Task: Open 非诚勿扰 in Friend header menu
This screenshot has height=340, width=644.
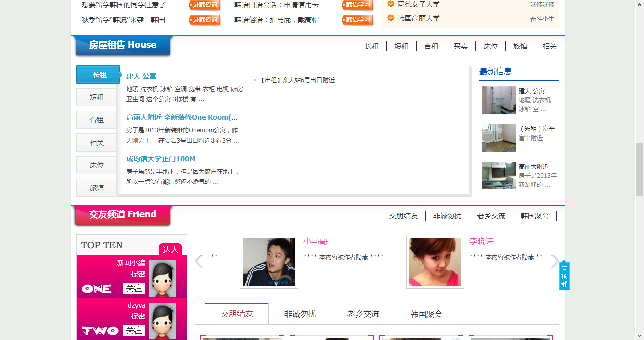Action: pos(447,216)
